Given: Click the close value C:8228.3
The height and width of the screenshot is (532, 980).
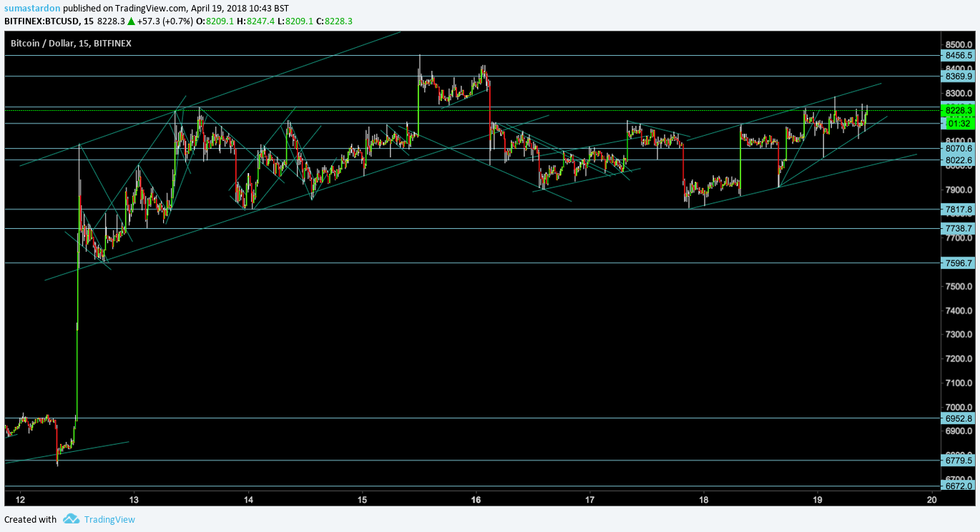Looking at the screenshot, I should coord(335,21).
